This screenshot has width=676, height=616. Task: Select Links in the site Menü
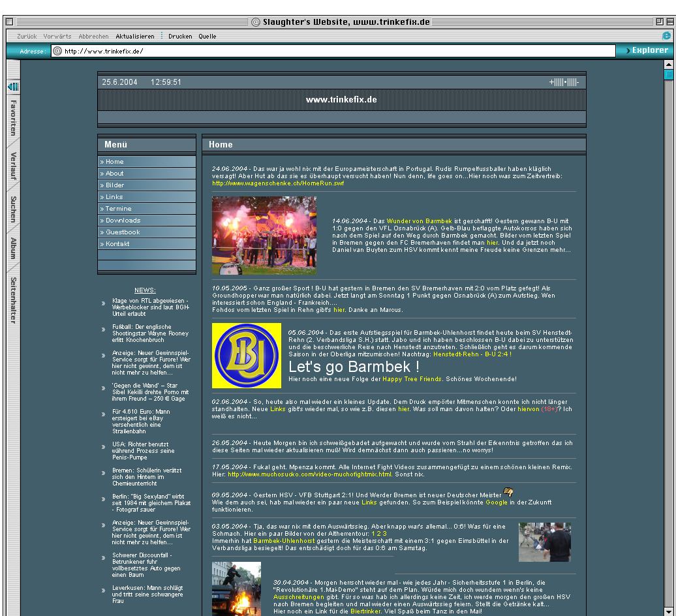pos(147,196)
